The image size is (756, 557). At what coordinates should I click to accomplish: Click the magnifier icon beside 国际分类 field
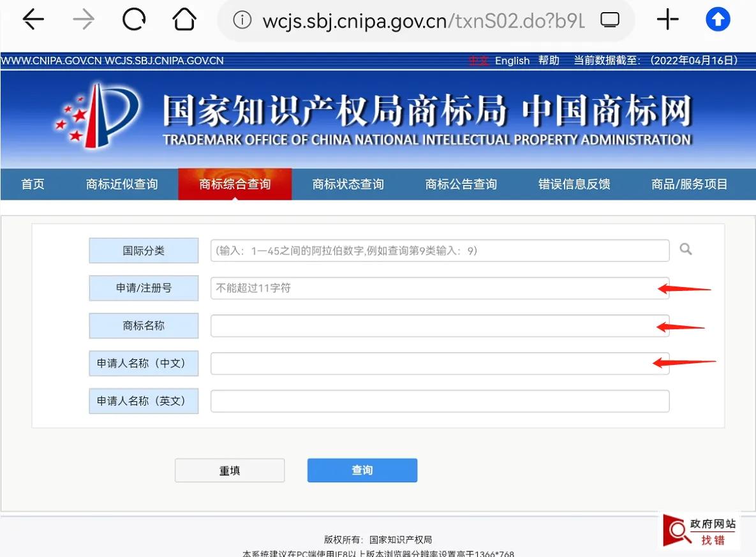click(686, 249)
